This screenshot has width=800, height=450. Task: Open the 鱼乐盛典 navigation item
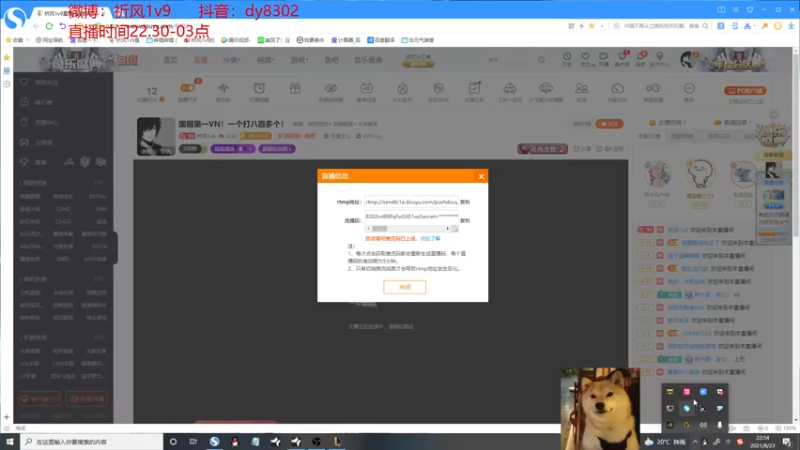tap(368, 60)
